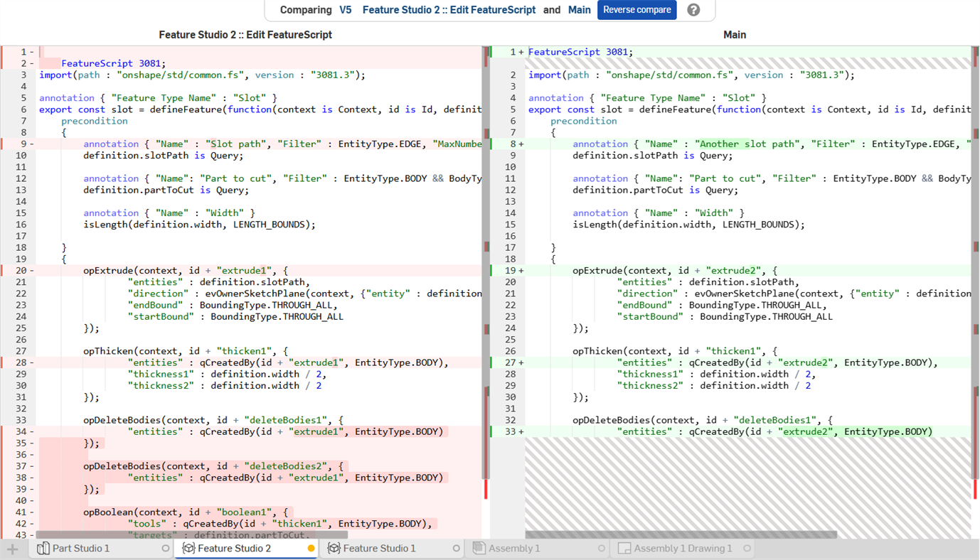Click the left pane vertical scrollbar
Image resolution: width=980 pixels, height=560 pixels.
(486, 263)
